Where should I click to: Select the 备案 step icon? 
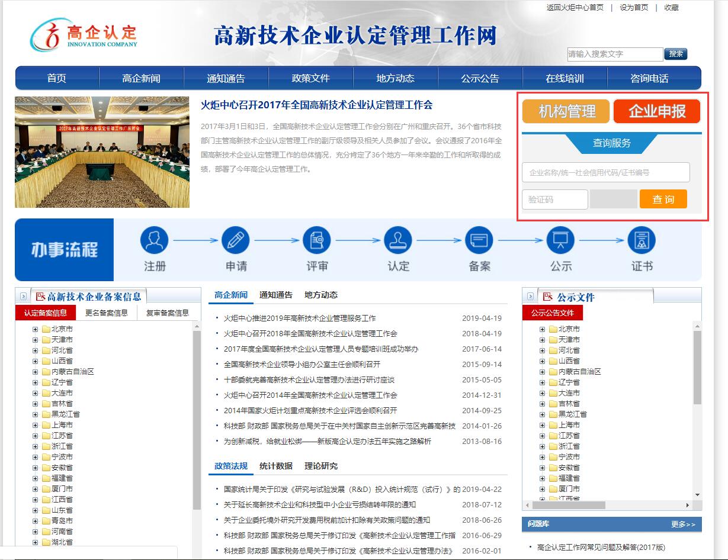tap(479, 241)
